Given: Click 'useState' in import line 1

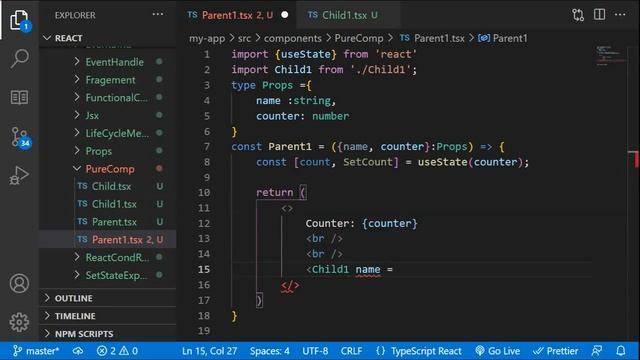Looking at the screenshot, I should (x=306, y=54).
